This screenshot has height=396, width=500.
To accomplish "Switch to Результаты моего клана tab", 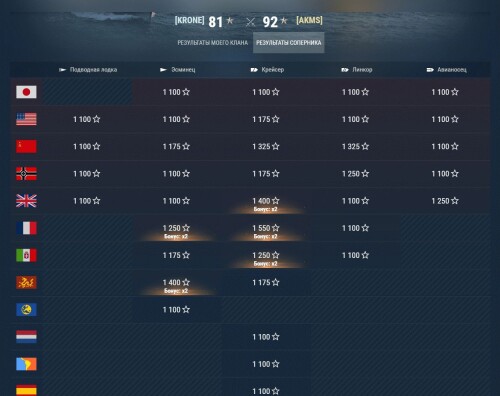I will [213, 43].
